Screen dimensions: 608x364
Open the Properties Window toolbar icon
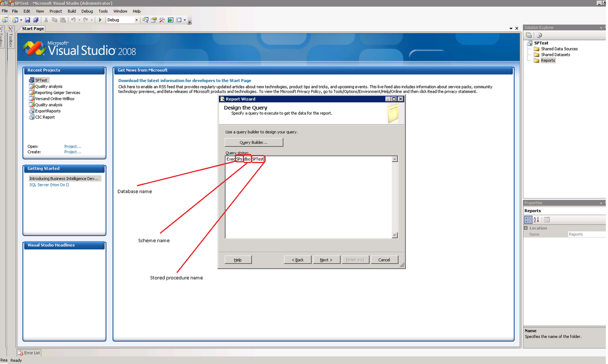coord(154,20)
